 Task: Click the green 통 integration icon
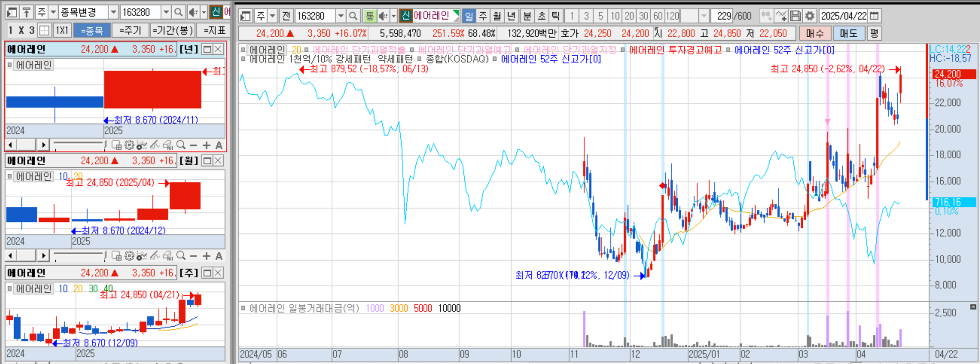click(x=370, y=16)
